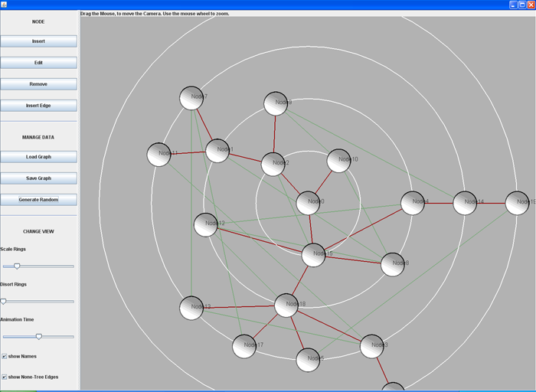Click the Insert Edge button

coord(38,106)
